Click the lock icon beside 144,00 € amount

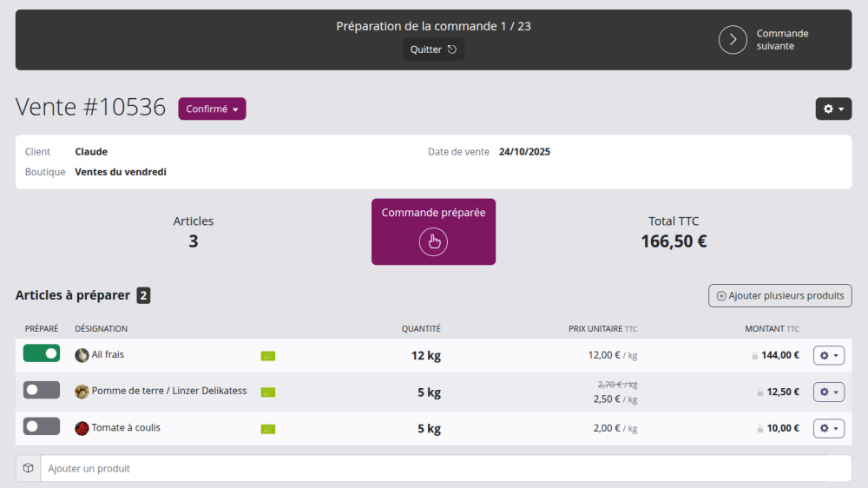[755, 355]
